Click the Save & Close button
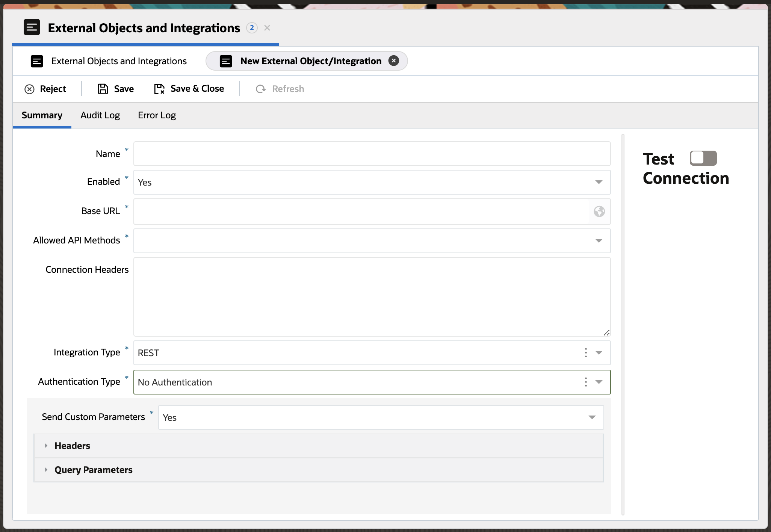The width and height of the screenshot is (771, 532). pos(189,88)
